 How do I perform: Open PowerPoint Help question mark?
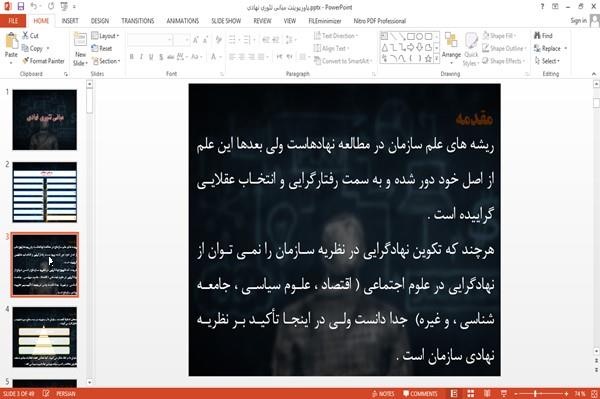point(542,7)
